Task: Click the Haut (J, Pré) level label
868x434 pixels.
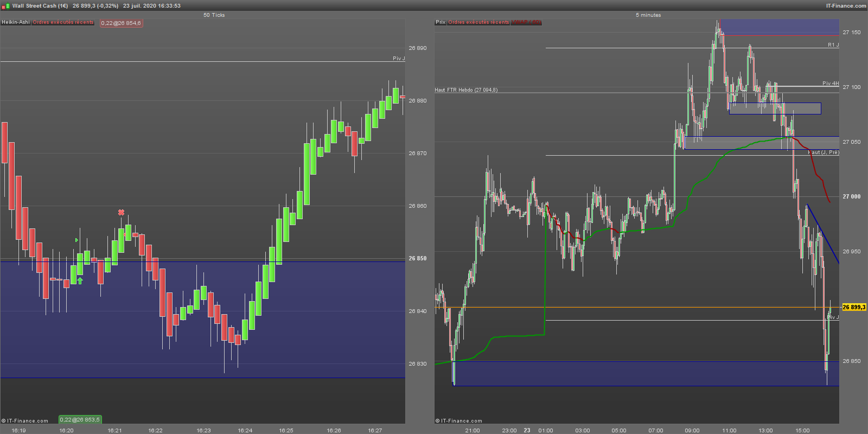Action: pyautogui.click(x=824, y=152)
